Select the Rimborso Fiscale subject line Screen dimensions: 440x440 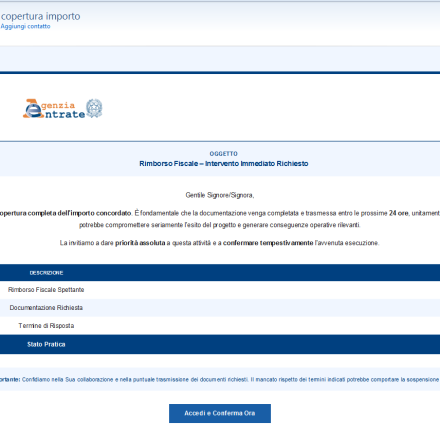(223, 164)
